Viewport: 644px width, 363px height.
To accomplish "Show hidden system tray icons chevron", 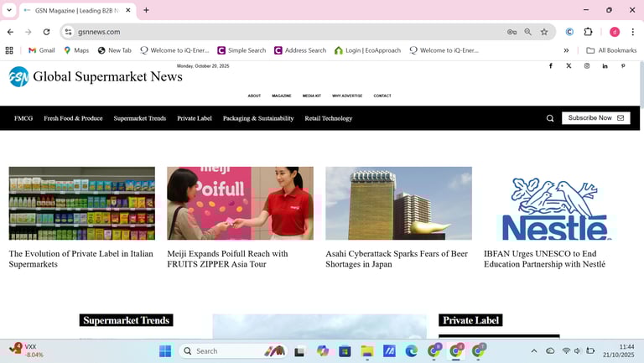I will (x=534, y=350).
